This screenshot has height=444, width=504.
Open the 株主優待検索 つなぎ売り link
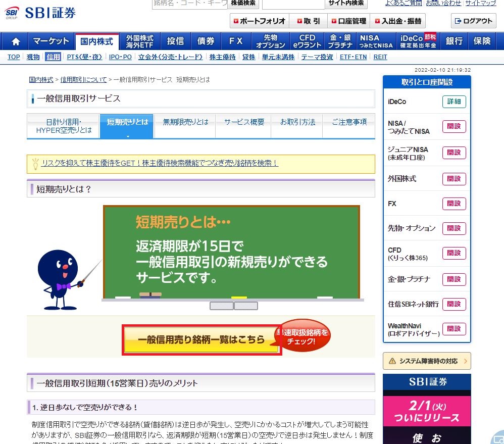point(160,163)
